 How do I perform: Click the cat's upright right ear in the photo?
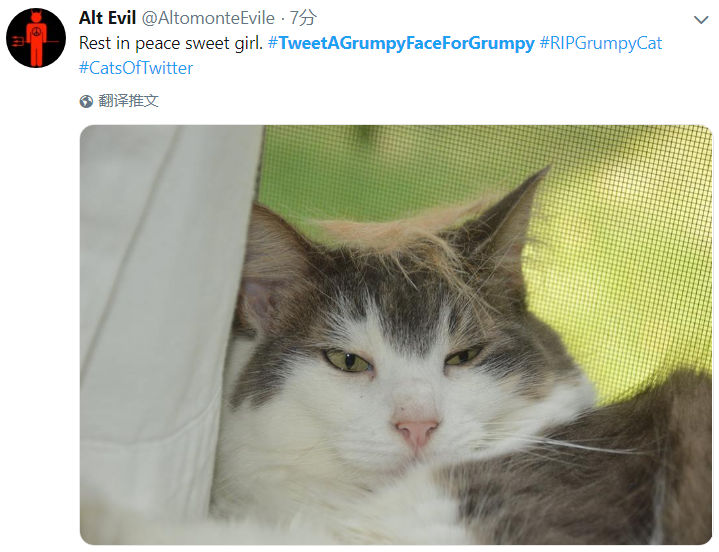514,215
